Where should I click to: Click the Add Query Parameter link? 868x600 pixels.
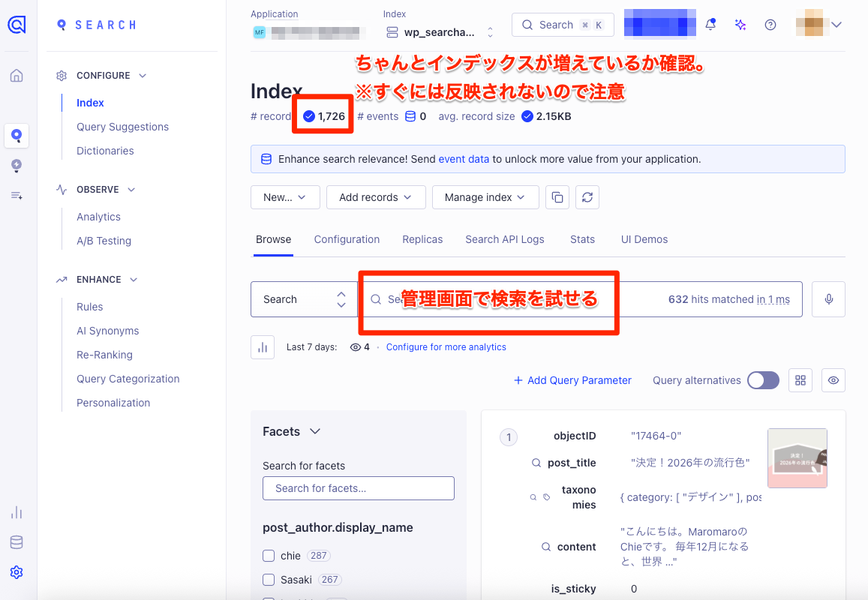572,380
